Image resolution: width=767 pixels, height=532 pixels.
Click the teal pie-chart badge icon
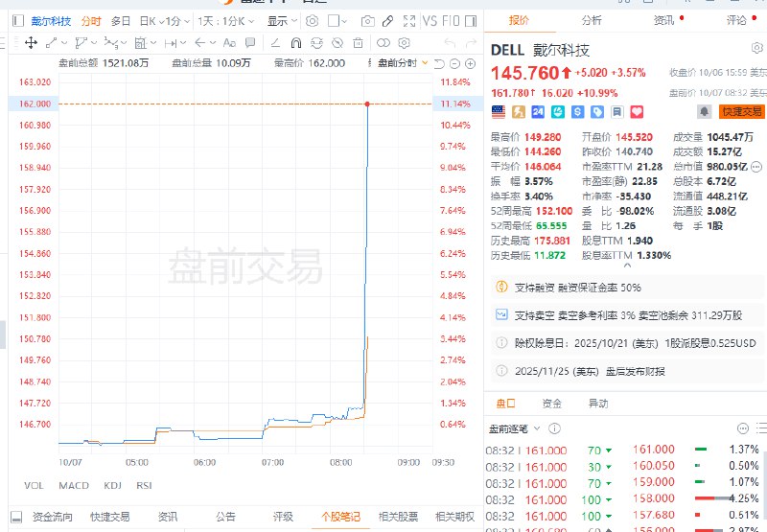tap(558, 112)
